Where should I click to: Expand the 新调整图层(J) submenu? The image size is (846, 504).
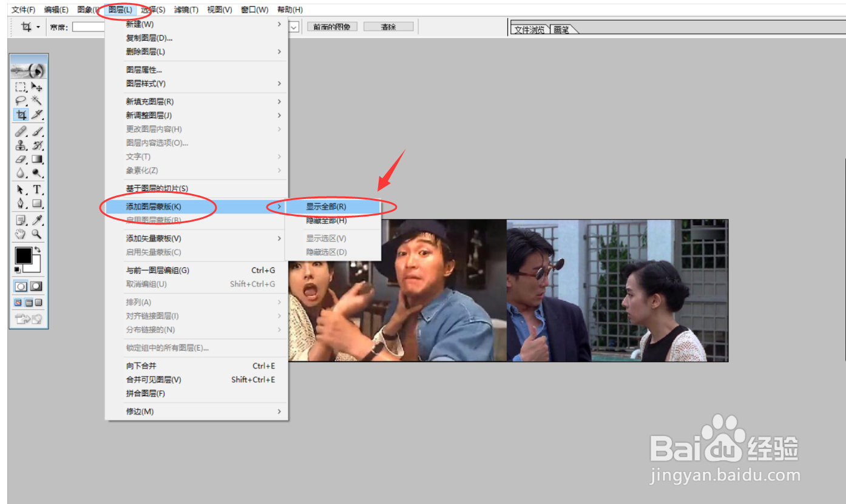[x=279, y=115]
